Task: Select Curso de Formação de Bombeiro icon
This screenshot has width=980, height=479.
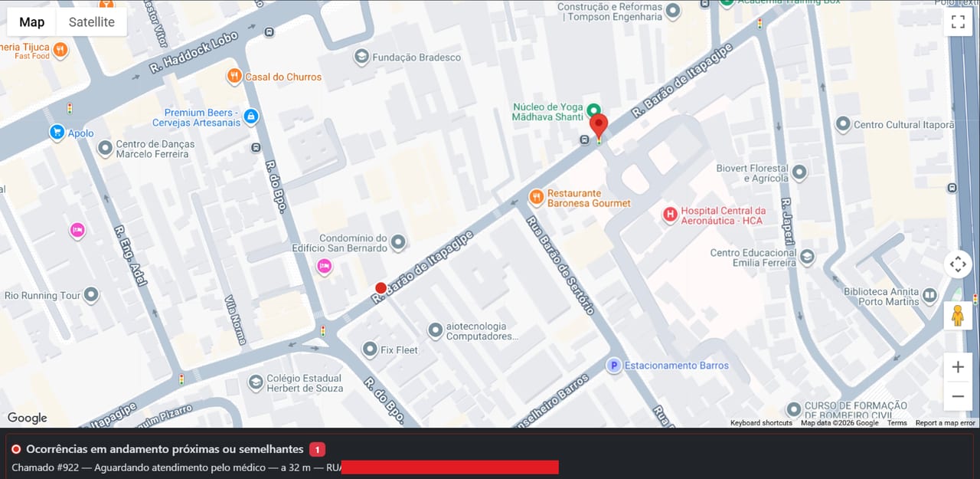Action: (793, 409)
